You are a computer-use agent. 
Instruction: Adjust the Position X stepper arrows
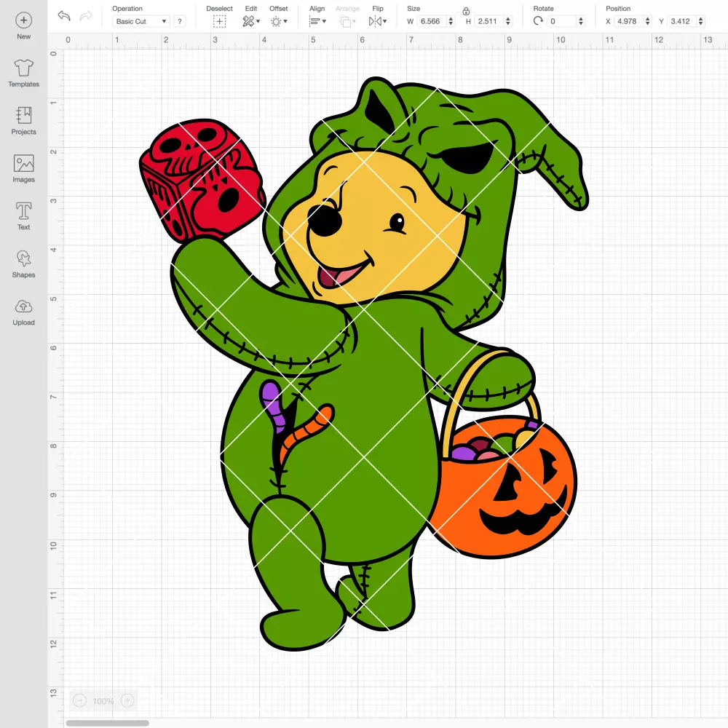tap(647, 21)
